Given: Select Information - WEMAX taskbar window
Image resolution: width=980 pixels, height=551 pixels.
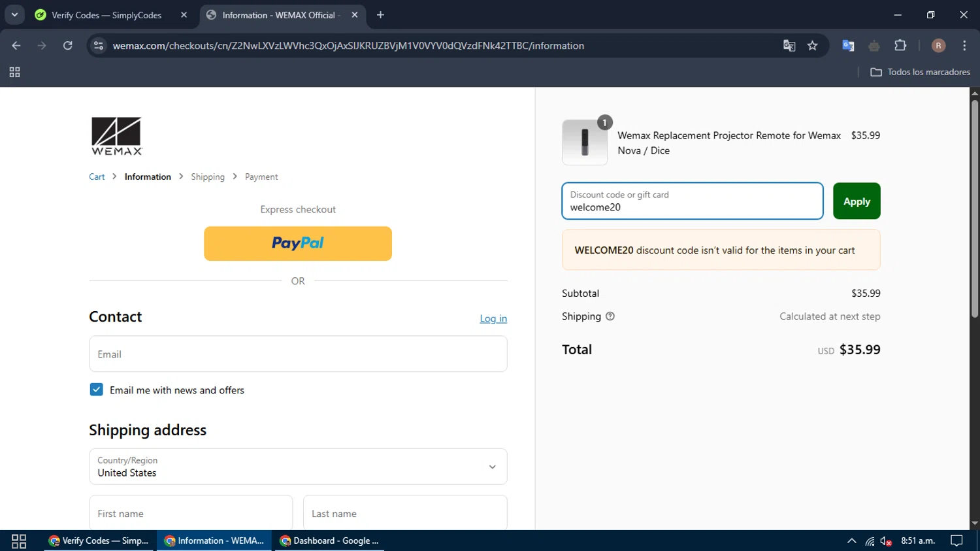Looking at the screenshot, I should tap(214, 541).
